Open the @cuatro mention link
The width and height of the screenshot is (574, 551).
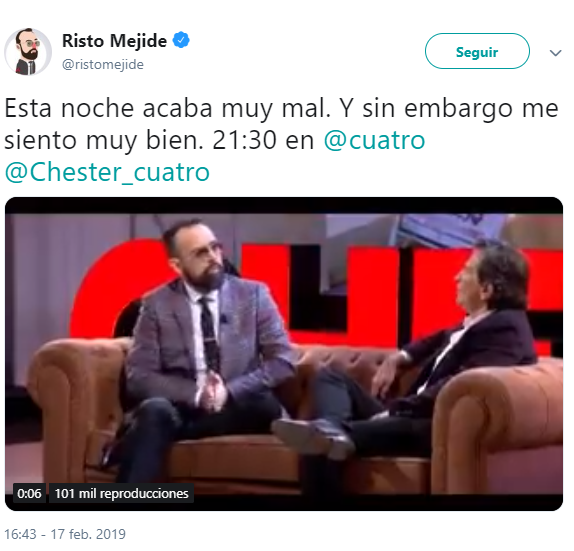tap(374, 140)
